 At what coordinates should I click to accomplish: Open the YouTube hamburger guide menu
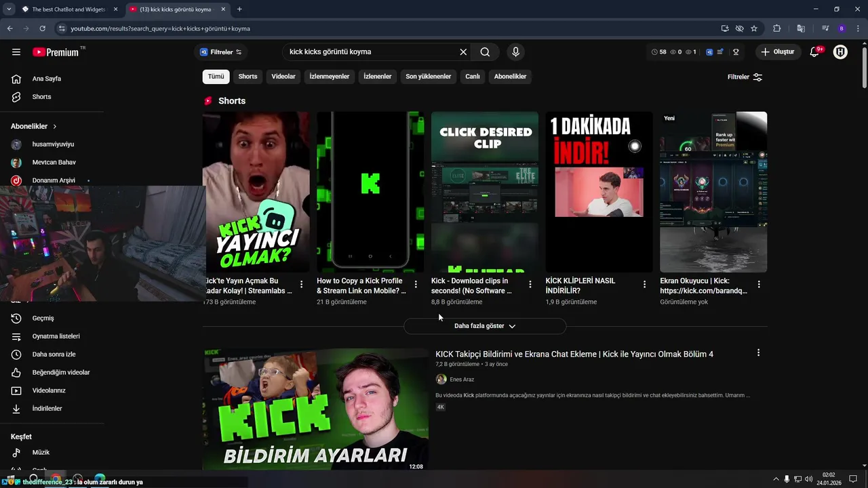(x=16, y=52)
